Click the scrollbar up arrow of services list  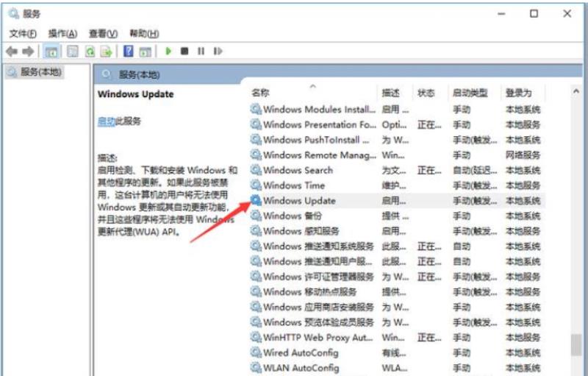click(576, 91)
